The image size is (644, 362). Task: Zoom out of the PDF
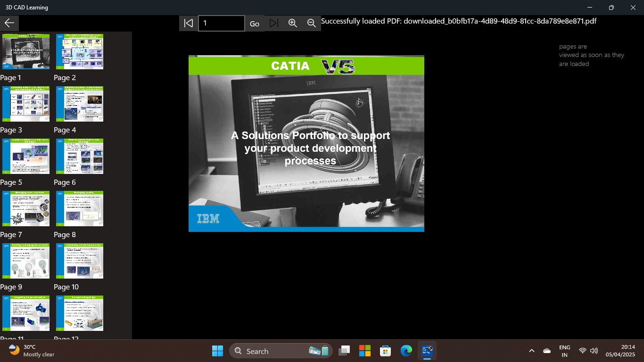[x=312, y=23]
